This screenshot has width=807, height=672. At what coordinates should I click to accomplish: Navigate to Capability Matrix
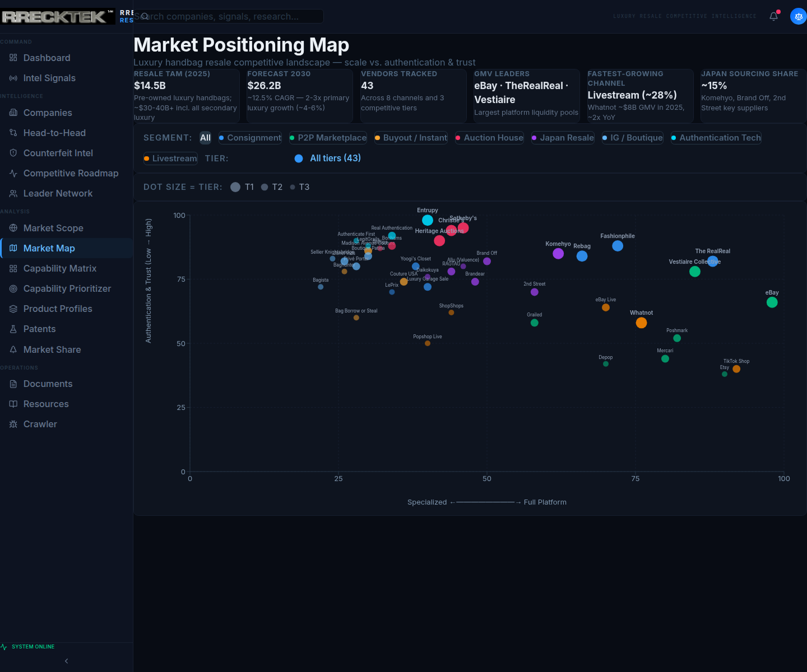coord(66,268)
